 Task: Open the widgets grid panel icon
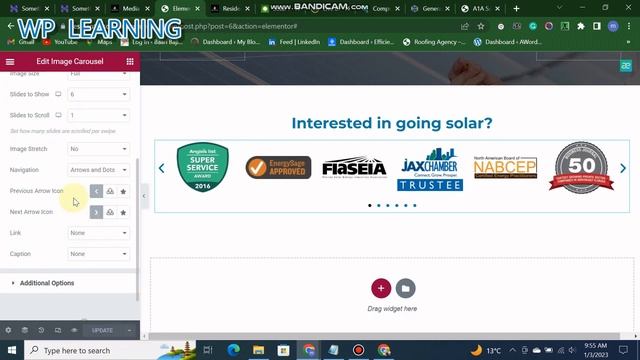[x=130, y=62]
